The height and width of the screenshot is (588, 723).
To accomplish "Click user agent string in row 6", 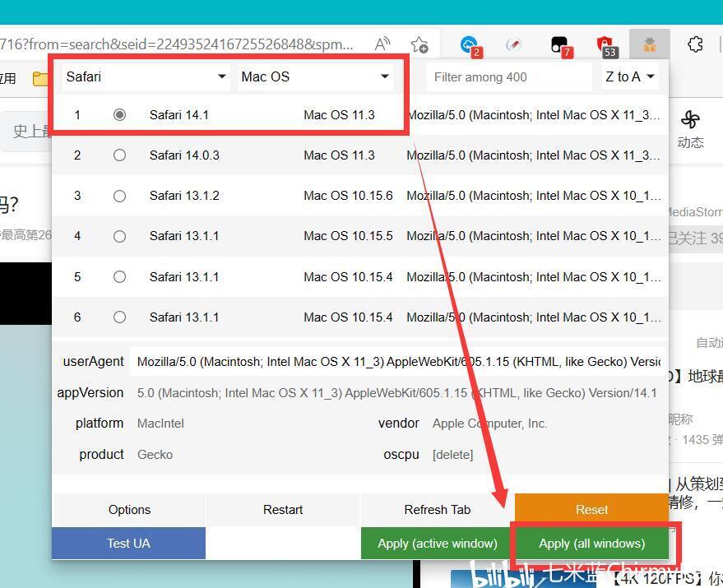I will (x=534, y=317).
